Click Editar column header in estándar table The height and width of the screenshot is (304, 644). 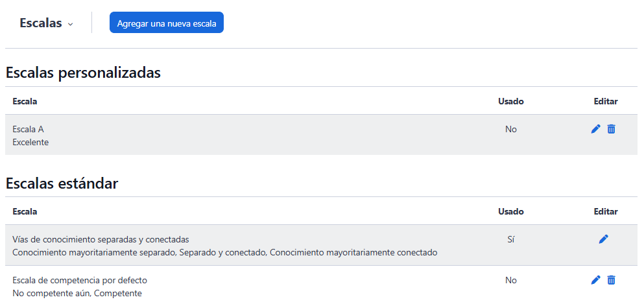tap(605, 211)
